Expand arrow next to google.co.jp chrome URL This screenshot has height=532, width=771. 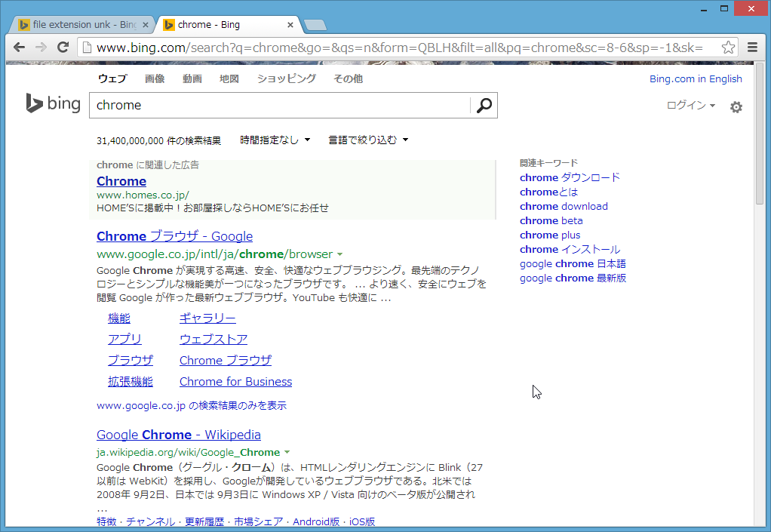click(339, 254)
